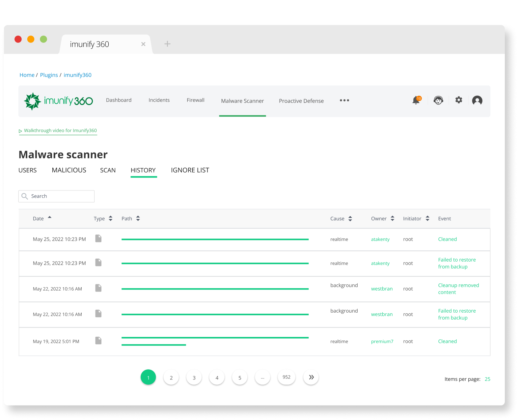Click owner atakenty in Cleaned row
The image size is (518, 420).
coord(380,239)
